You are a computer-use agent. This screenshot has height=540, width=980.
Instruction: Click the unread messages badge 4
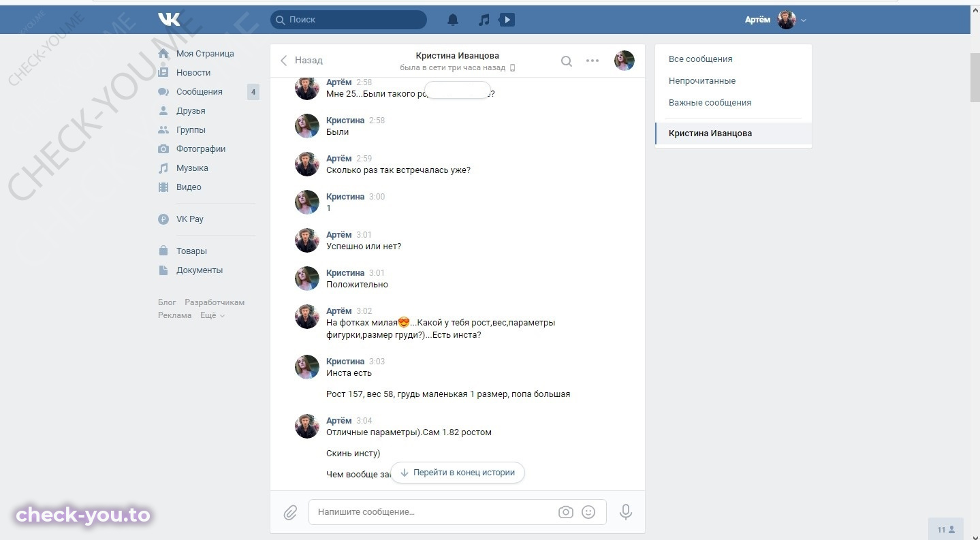[x=253, y=92]
